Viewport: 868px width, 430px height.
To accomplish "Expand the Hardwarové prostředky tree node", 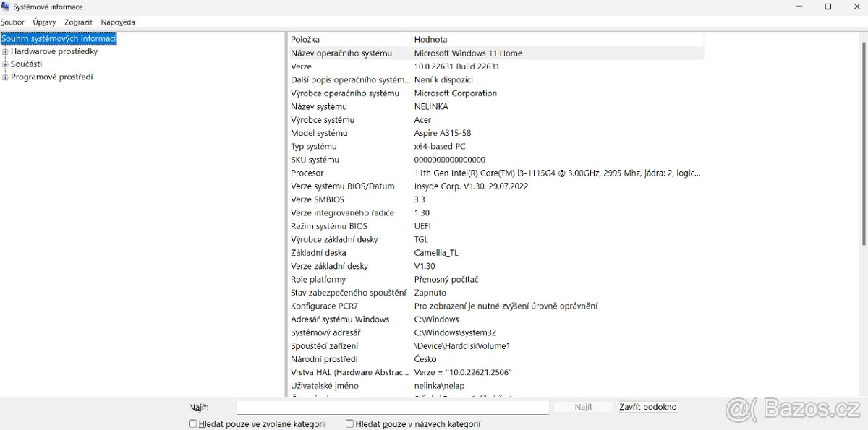I will coord(4,51).
